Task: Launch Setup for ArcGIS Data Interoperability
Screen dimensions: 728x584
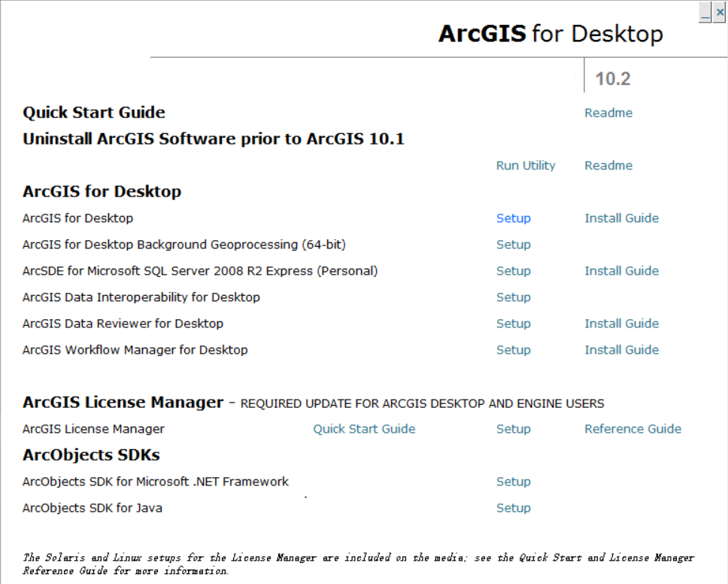Action: (514, 297)
